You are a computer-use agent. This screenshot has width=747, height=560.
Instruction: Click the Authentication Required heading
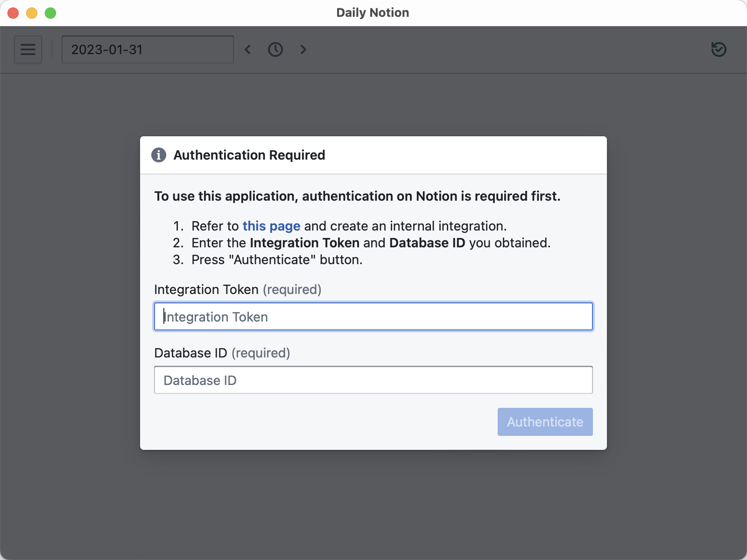(x=249, y=155)
